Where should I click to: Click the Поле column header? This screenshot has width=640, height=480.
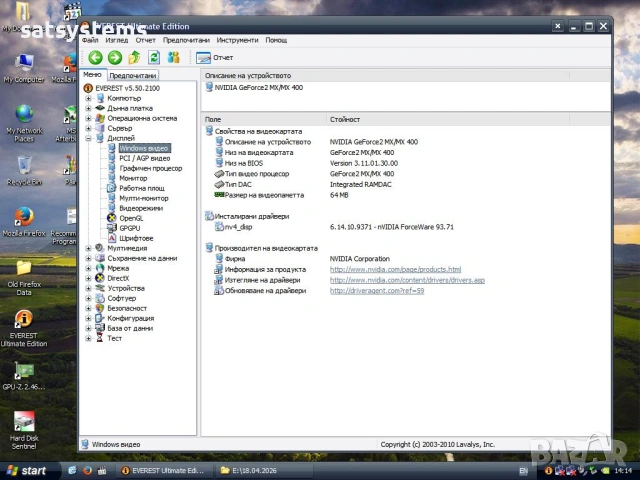pos(264,120)
